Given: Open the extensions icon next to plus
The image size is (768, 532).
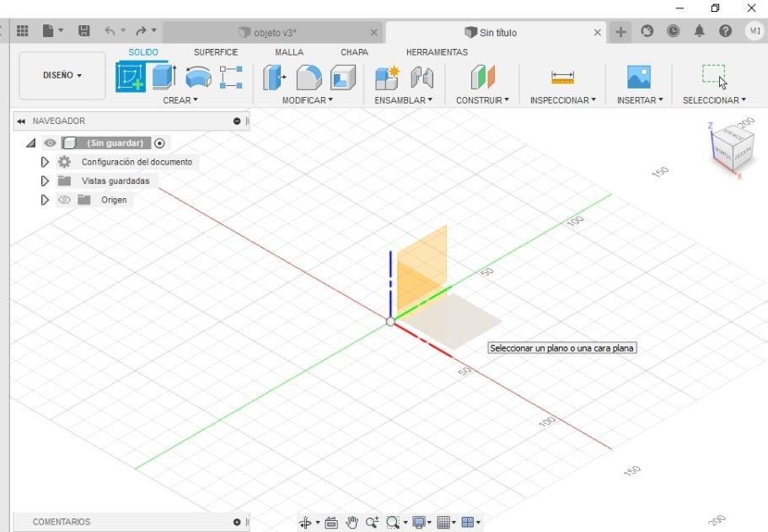Looking at the screenshot, I should click(647, 31).
